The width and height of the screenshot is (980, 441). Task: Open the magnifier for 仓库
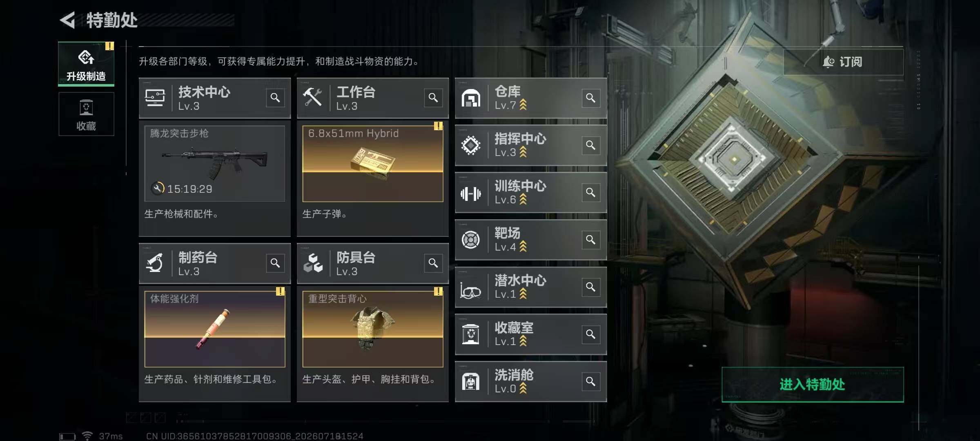click(591, 98)
